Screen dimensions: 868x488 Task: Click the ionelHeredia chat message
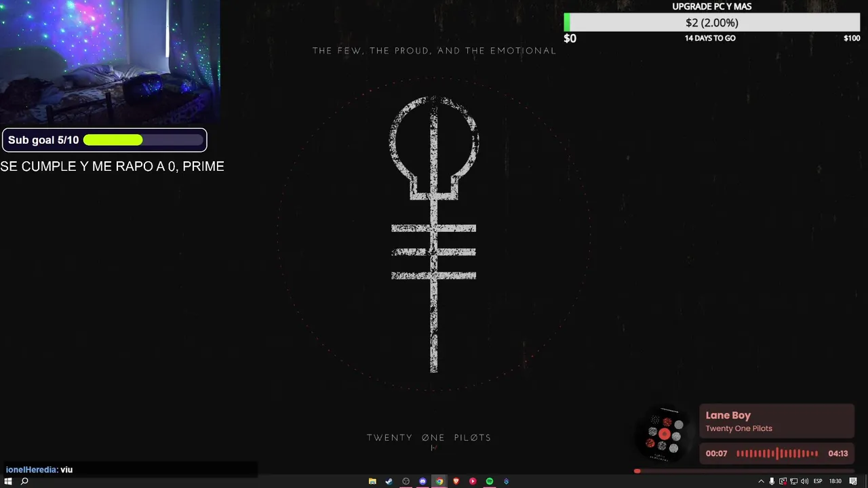pos(39,470)
